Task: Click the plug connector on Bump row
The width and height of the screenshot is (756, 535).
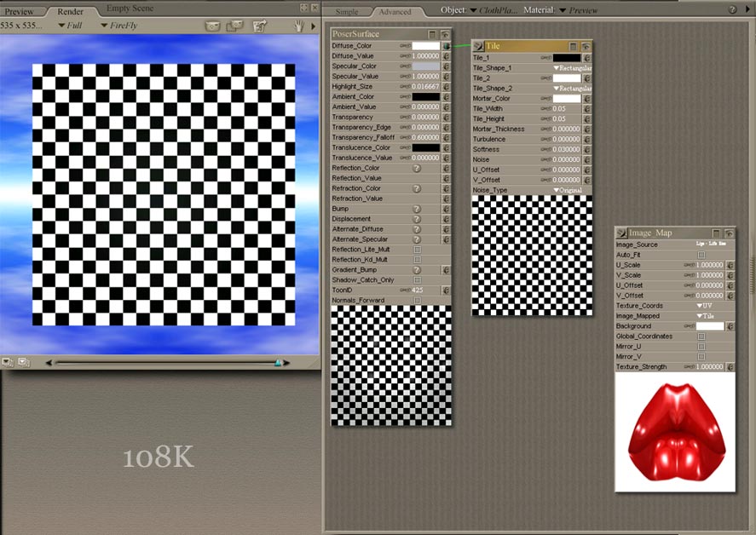Action: click(x=446, y=209)
